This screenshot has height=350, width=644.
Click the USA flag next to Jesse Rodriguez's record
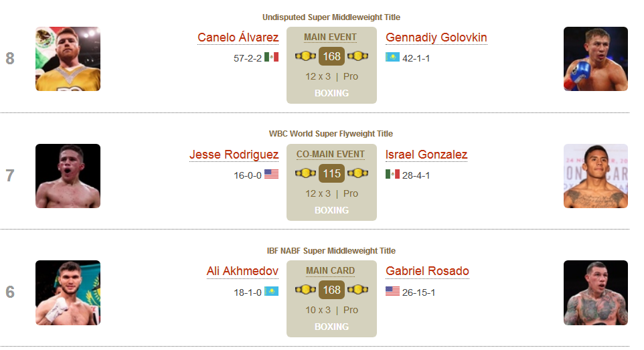(271, 174)
